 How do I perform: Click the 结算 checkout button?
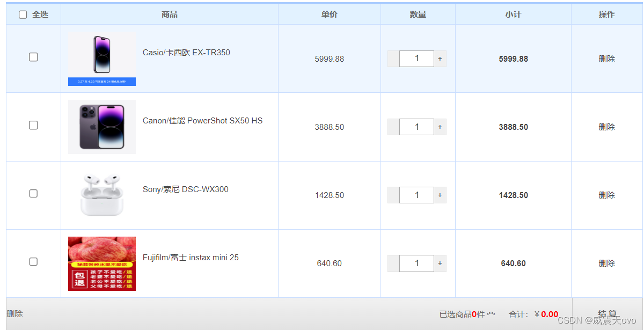pyautogui.click(x=608, y=314)
